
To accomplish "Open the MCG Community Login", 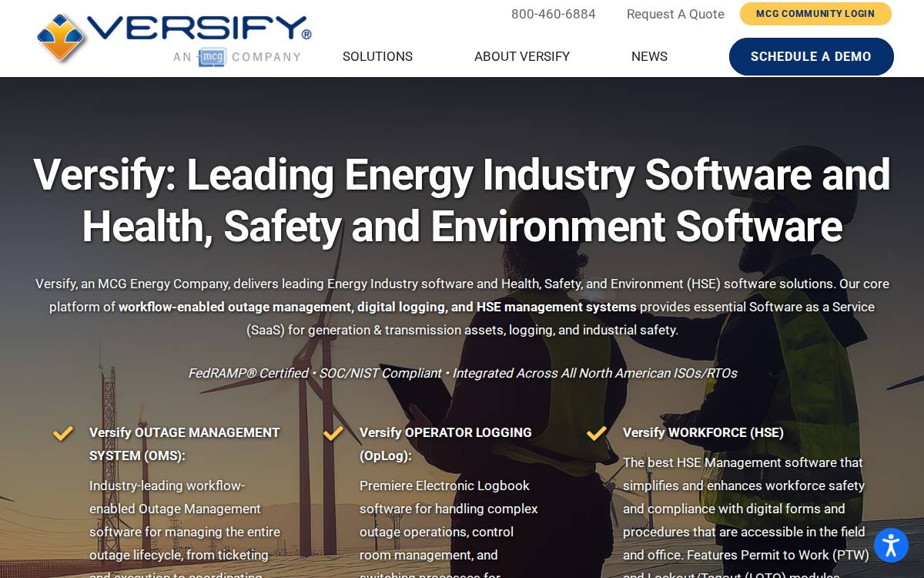I will (815, 14).
